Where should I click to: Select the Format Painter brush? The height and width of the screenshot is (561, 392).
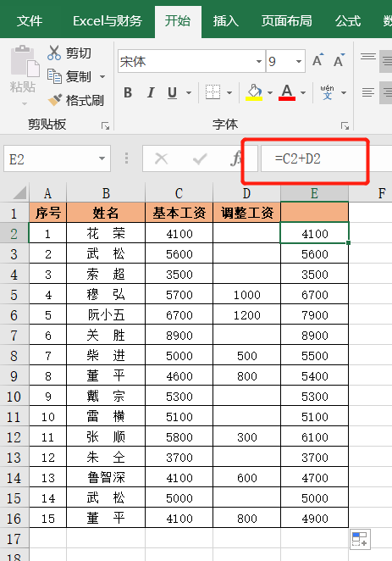(x=55, y=100)
